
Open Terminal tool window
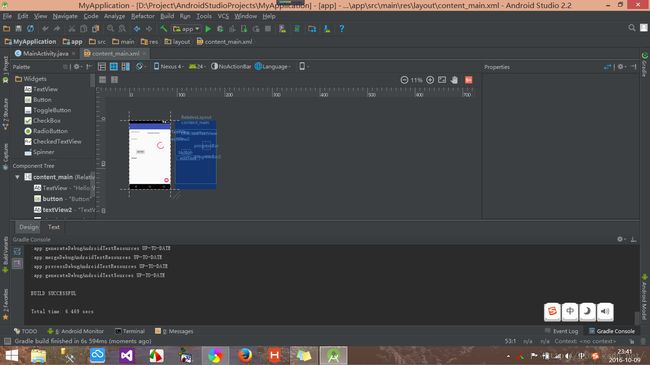point(130,331)
